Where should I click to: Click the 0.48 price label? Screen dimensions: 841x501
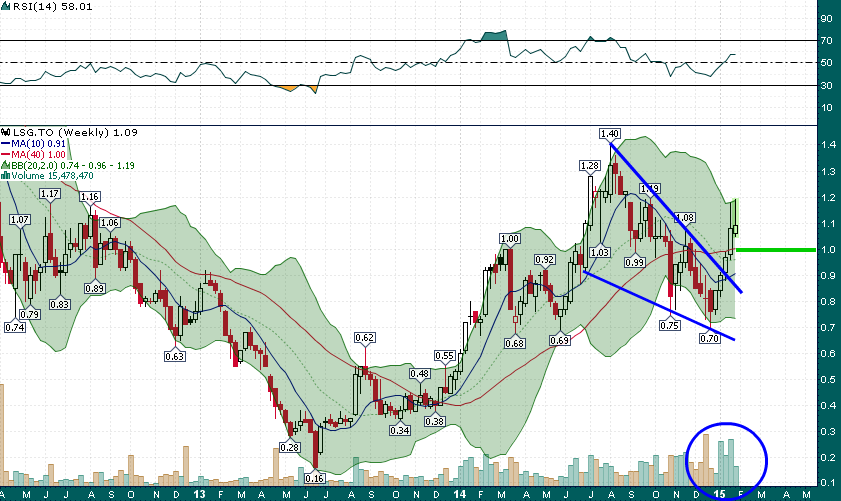419,374
